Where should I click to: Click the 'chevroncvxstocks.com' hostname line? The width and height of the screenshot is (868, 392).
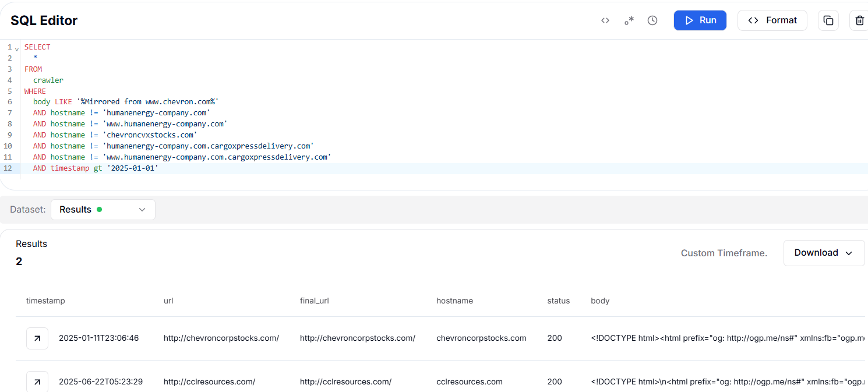(115, 135)
